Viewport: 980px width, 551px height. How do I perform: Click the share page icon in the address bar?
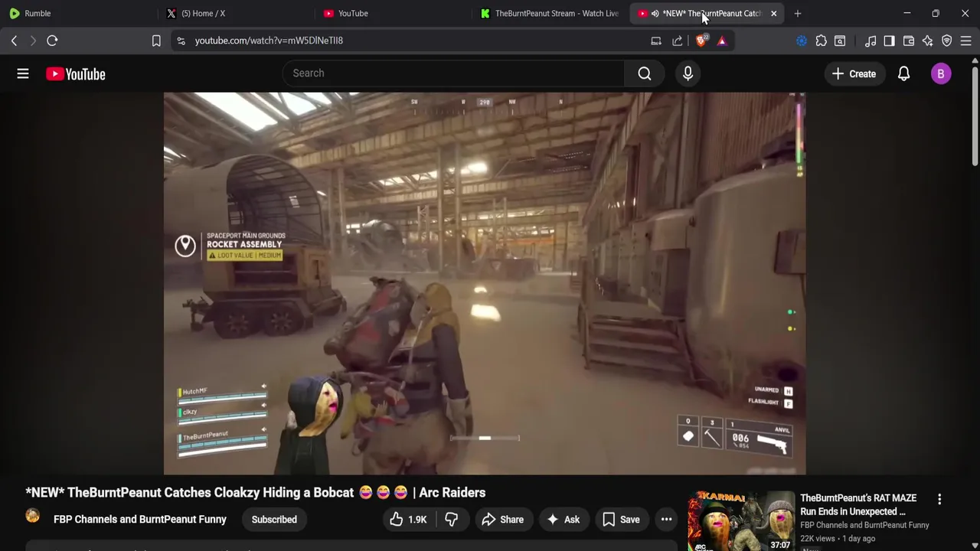pos(678,41)
